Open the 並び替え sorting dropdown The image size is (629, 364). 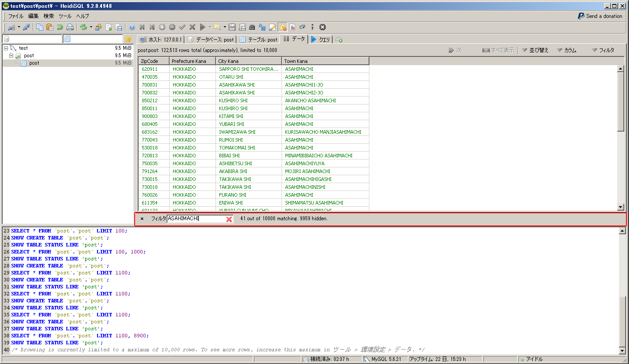[x=535, y=50]
